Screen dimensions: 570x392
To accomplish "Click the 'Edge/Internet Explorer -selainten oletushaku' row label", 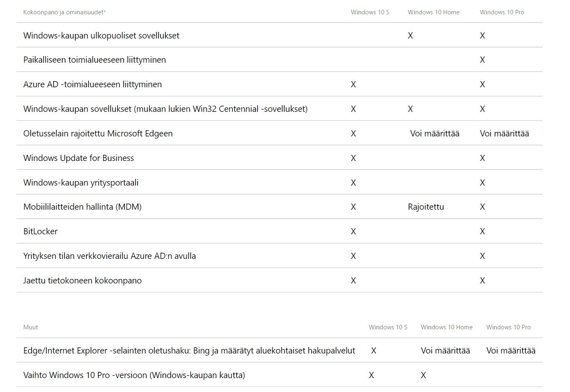I will [189, 351].
